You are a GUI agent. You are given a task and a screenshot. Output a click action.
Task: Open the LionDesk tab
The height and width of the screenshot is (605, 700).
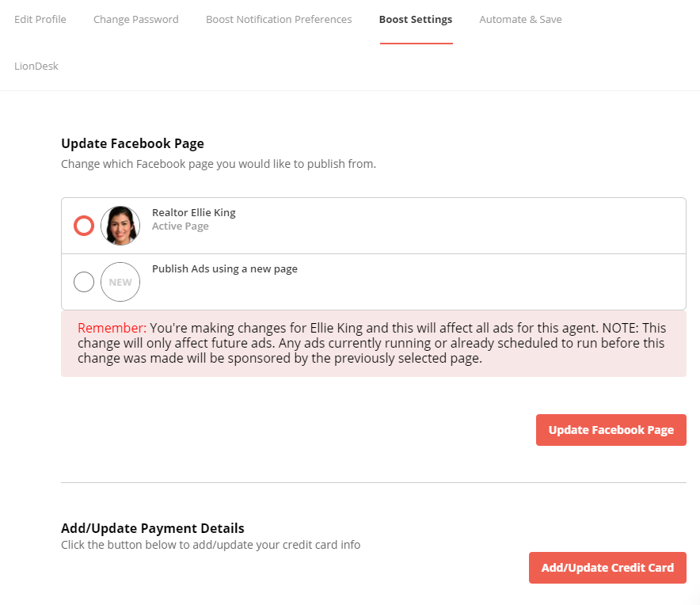point(36,66)
